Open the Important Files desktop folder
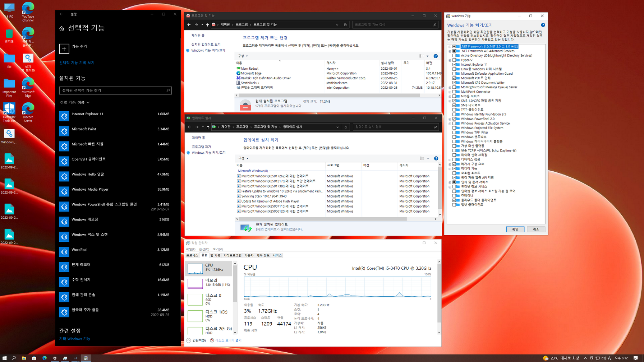The width and height of the screenshot is (644, 362). point(9,88)
